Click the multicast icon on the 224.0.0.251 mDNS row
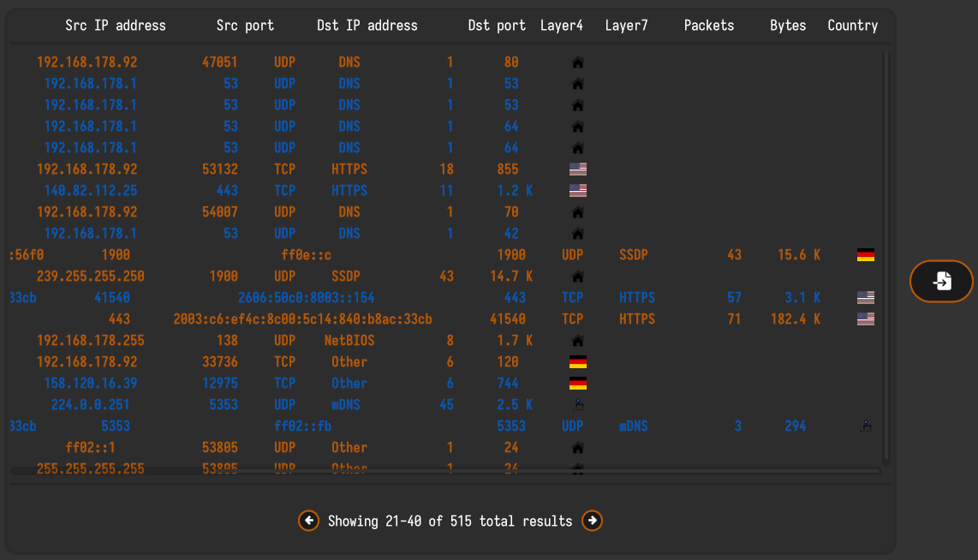This screenshot has height=560, width=978. [578, 404]
